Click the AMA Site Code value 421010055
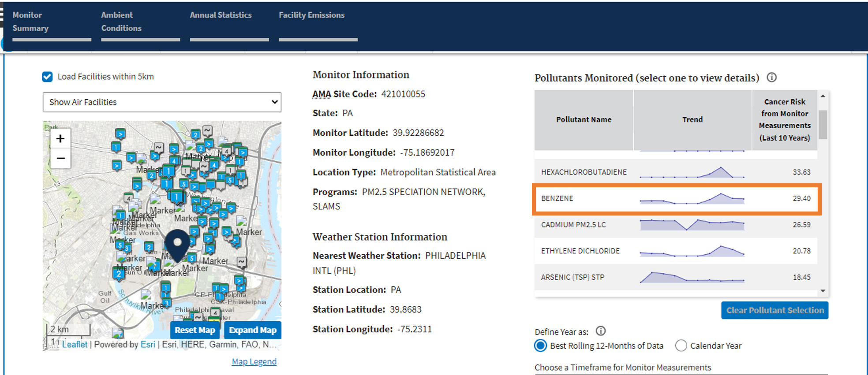 tap(403, 94)
